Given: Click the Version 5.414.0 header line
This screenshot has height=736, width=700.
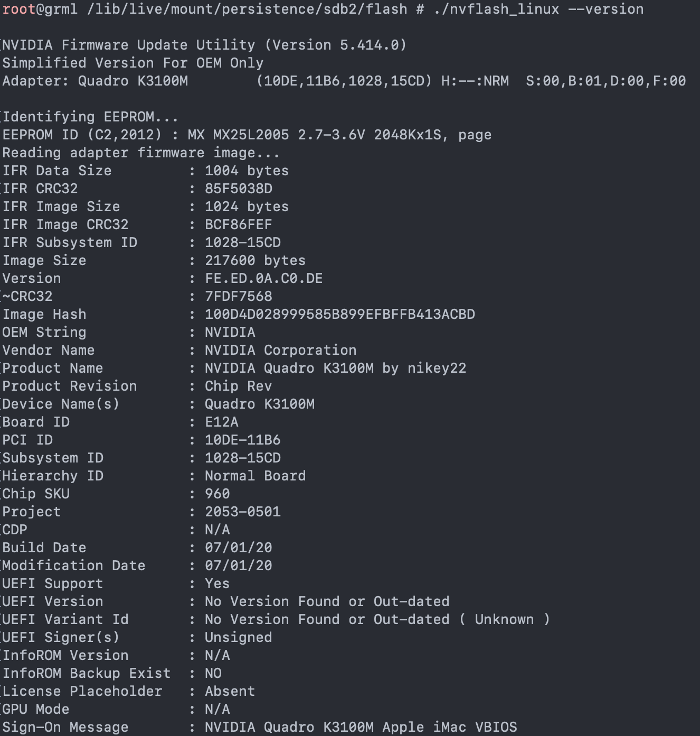Looking at the screenshot, I should (204, 45).
